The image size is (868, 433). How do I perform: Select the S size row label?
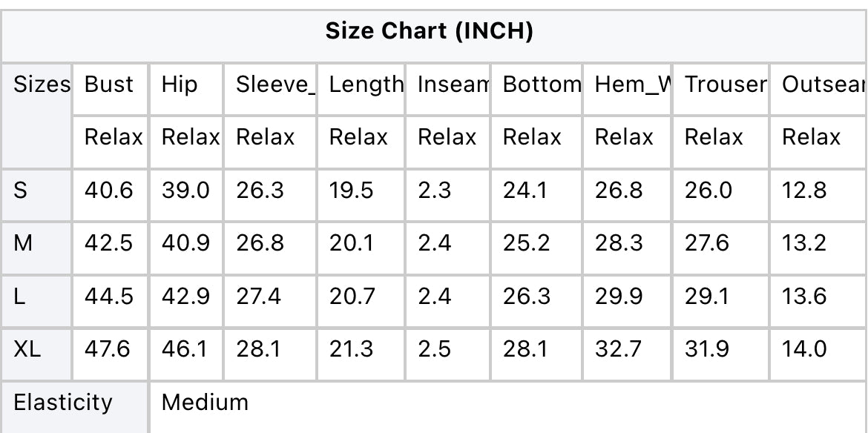coord(21,191)
